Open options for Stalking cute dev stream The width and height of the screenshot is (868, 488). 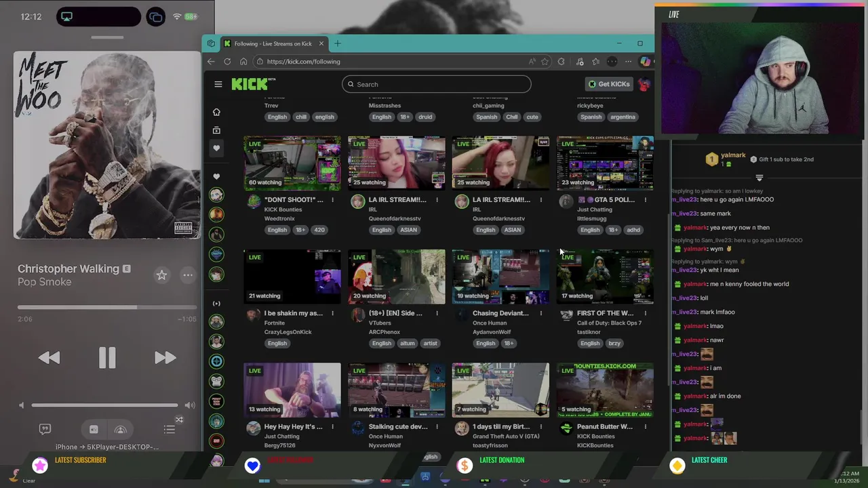tap(437, 426)
